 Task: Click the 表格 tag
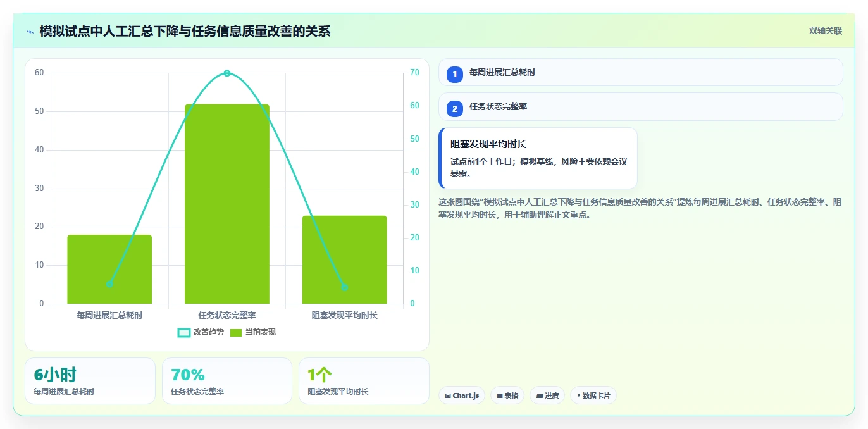point(507,395)
